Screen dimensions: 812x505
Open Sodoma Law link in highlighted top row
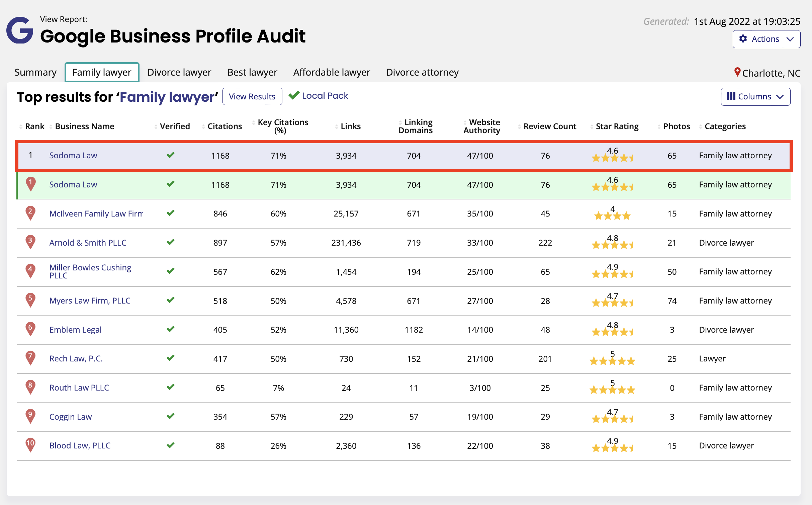(x=73, y=156)
